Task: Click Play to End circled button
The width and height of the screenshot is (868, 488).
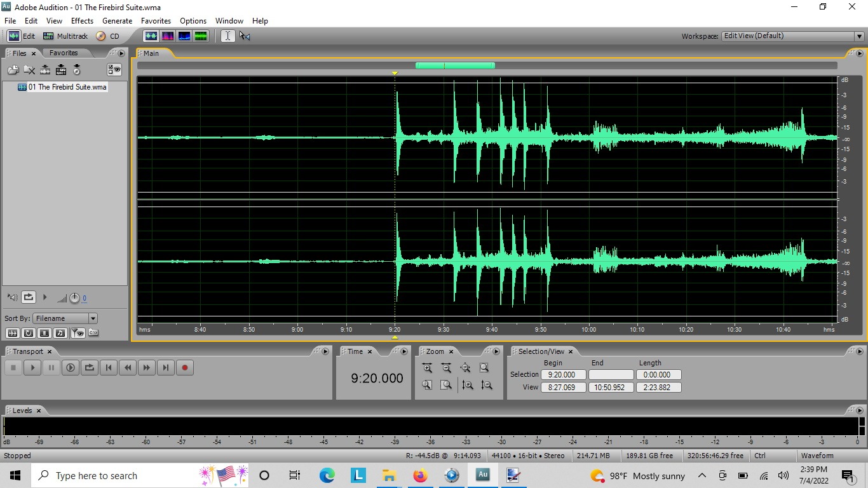Action: tap(71, 367)
